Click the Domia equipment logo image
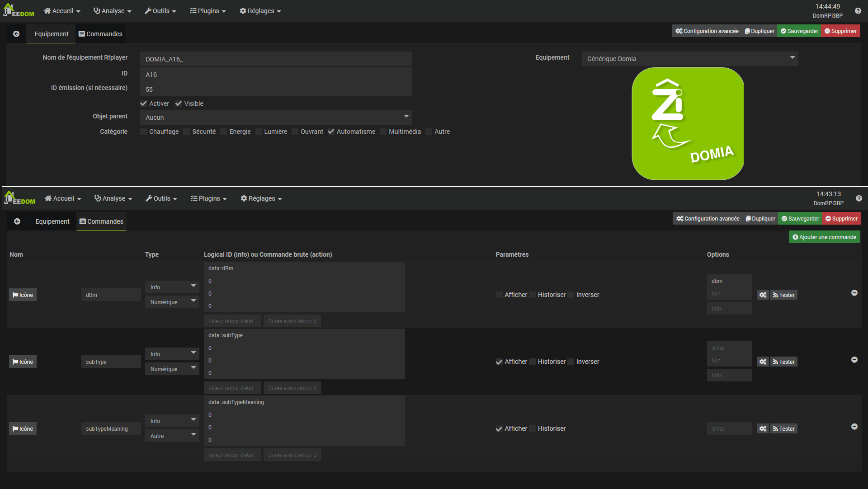 [688, 123]
